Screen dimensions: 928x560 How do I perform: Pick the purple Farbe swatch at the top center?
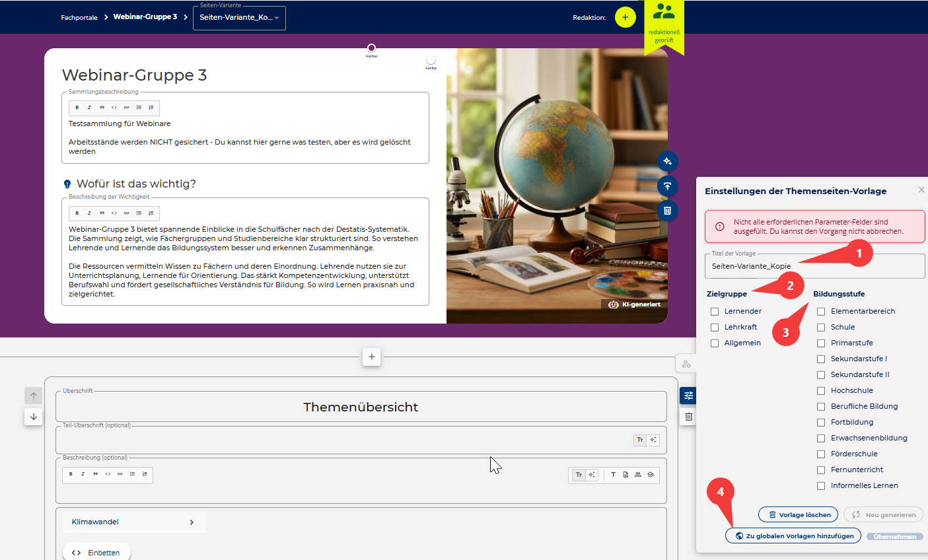tap(372, 48)
